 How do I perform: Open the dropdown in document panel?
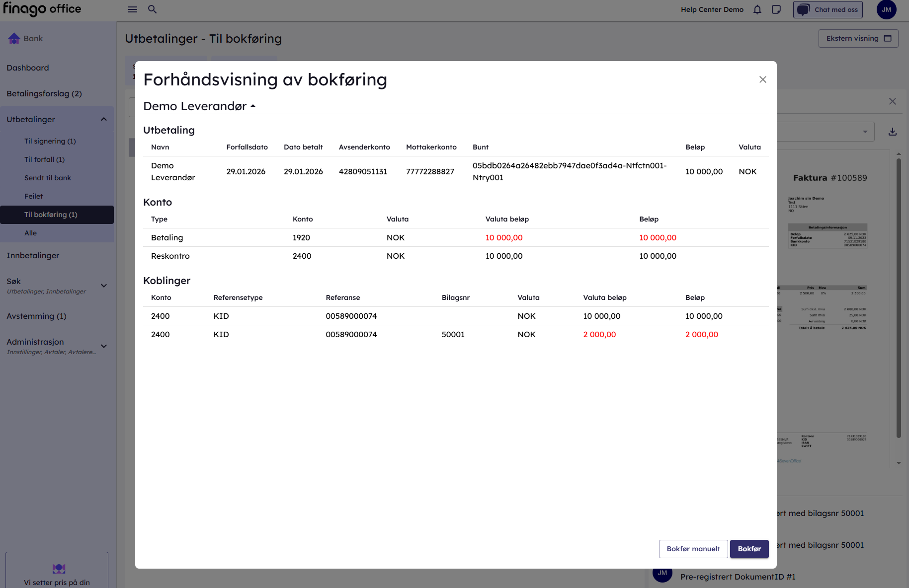tap(865, 132)
